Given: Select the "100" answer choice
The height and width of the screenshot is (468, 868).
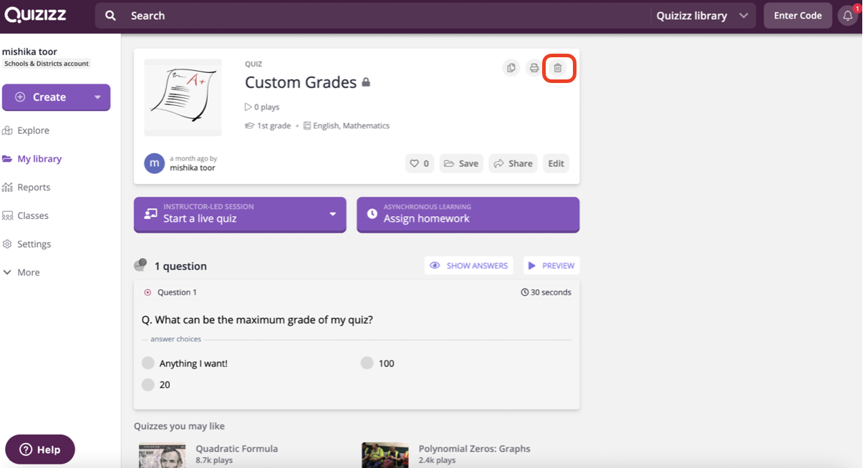Looking at the screenshot, I should 367,364.
